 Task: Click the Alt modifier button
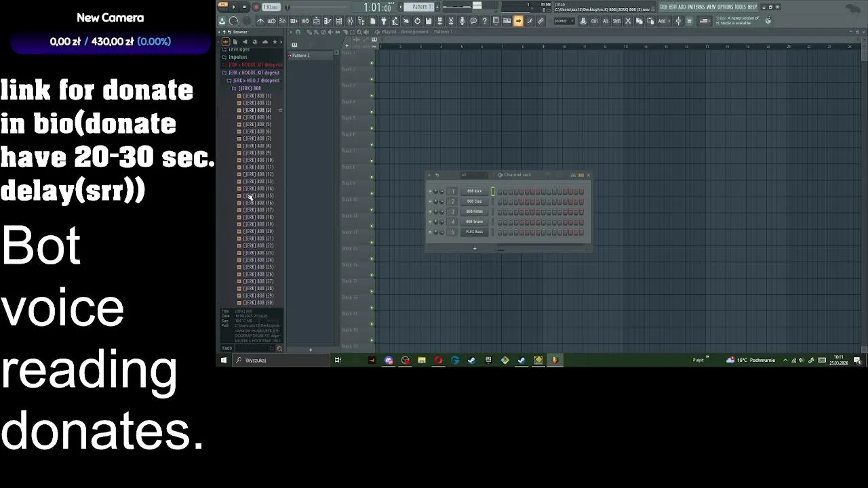pos(606,21)
